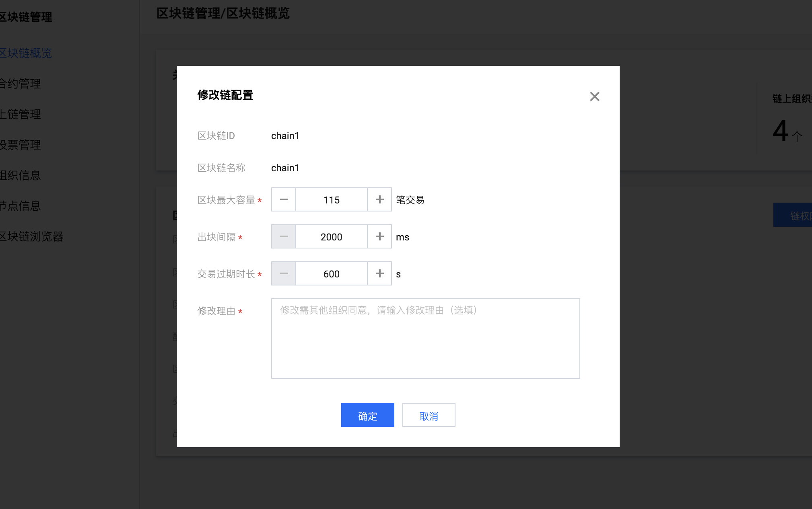Open 区块链概览 in the sidebar
This screenshot has width=812, height=509.
point(26,53)
